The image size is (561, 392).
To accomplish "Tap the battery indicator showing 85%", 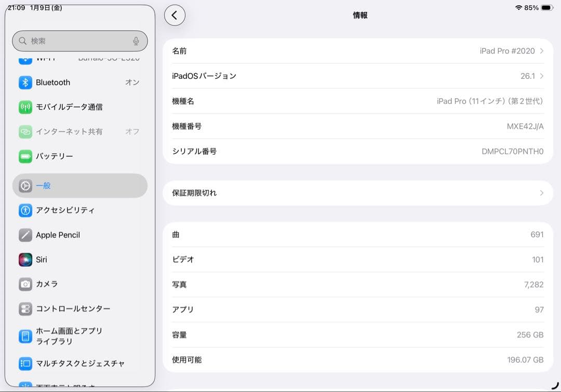I will pyautogui.click(x=531, y=8).
